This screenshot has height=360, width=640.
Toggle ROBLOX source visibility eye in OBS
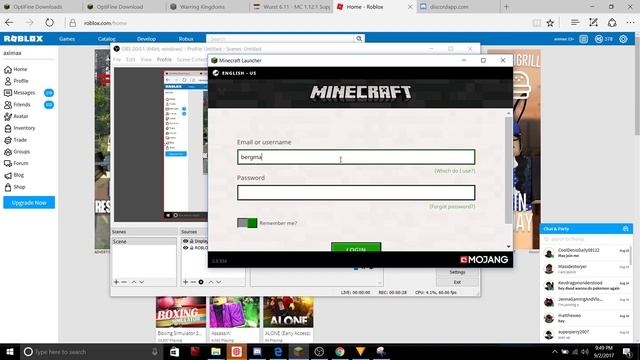186,248
